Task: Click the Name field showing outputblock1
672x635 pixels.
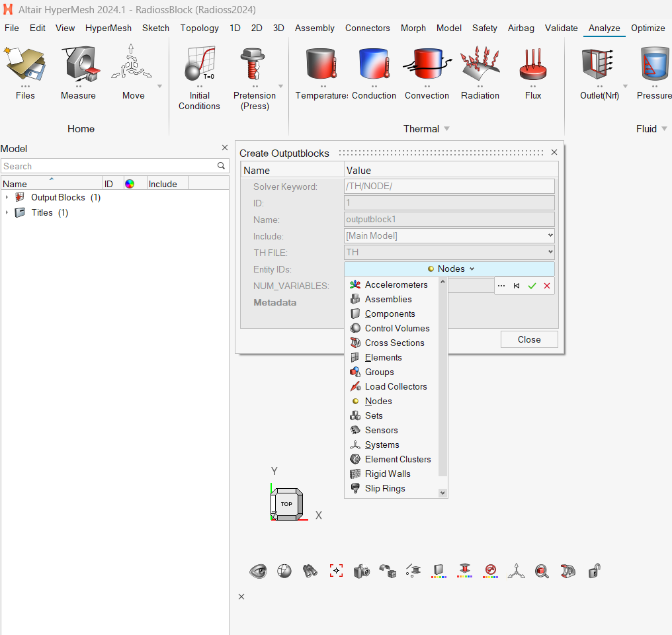Action: point(449,220)
